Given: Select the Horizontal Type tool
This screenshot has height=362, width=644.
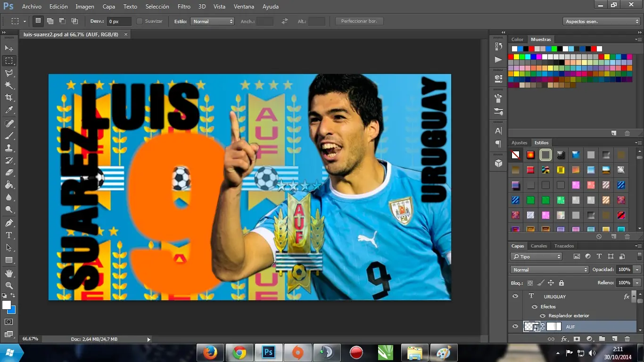Looking at the screenshot, I should click(x=9, y=235).
